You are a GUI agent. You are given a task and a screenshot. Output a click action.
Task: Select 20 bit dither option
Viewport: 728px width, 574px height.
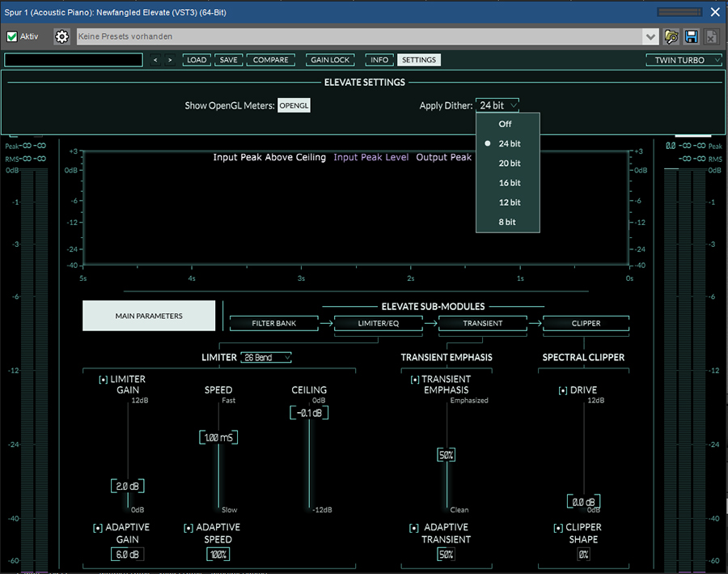(x=508, y=164)
